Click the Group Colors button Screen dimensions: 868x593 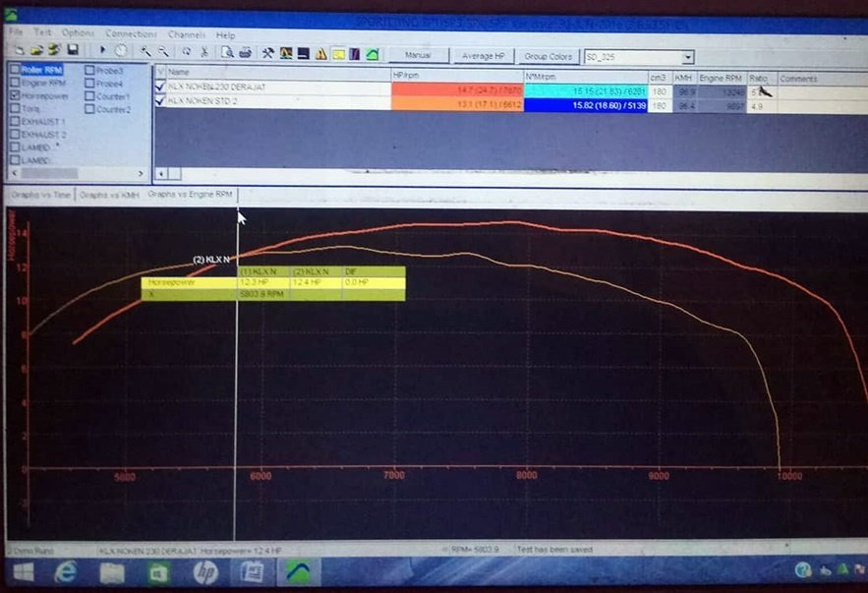[x=549, y=56]
